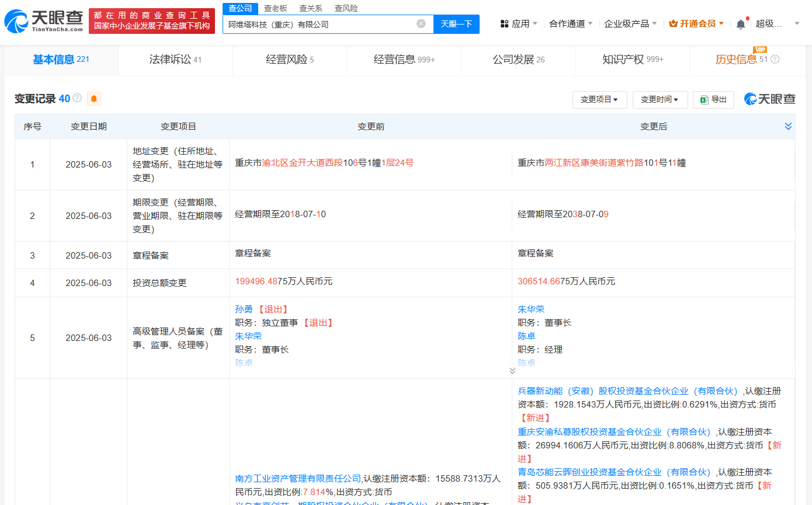Clear the search box with the X icon
Viewport: 812px width, 505px height.
pos(421,24)
